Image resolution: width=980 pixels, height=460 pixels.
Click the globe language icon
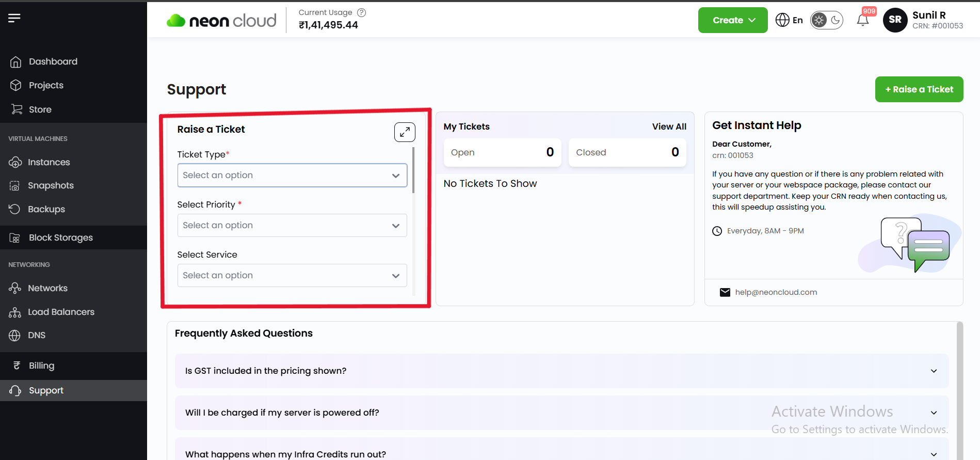(782, 20)
